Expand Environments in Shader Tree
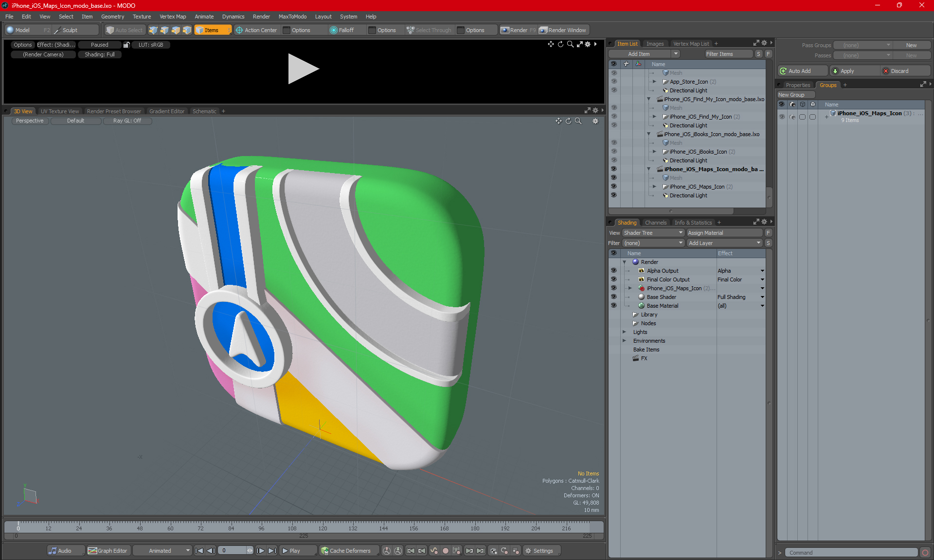The height and width of the screenshot is (560, 934). [x=625, y=341]
